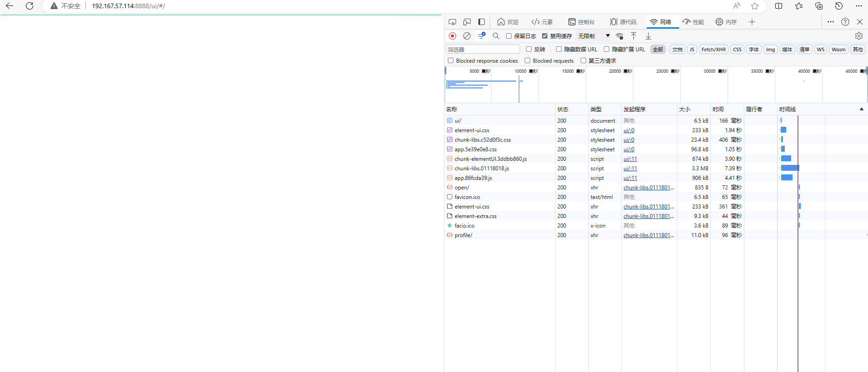The image size is (868, 372).
Task: Open the network conditions icon
Action: (x=619, y=36)
